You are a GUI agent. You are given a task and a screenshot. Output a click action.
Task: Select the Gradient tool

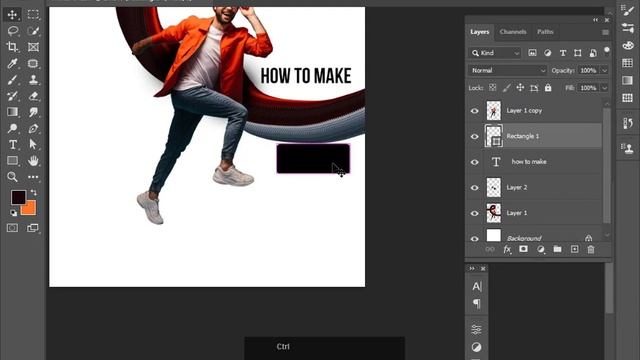pyautogui.click(x=12, y=112)
